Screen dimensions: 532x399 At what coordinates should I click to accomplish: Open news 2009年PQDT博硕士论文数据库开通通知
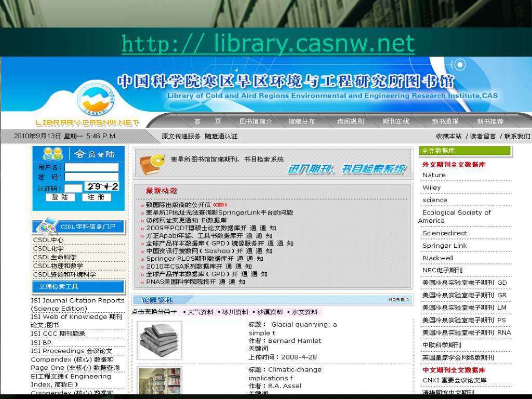[x=211, y=228]
